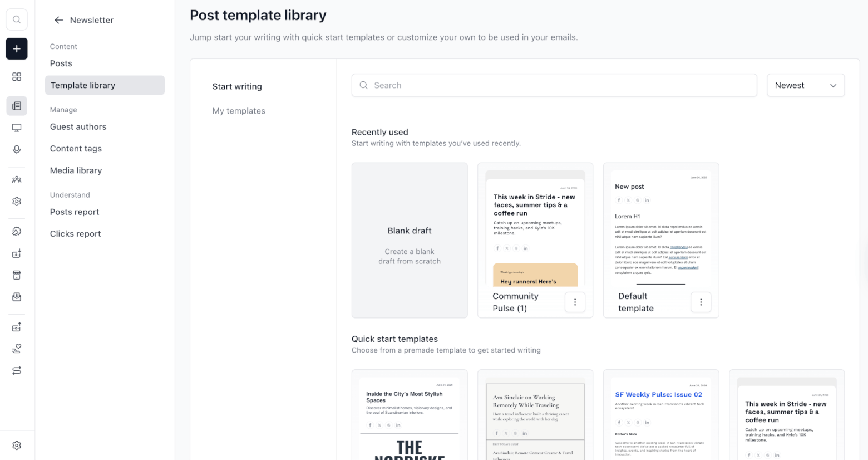This screenshot has height=460, width=868.
Task: Open Default template thumbnail preview
Action: click(661, 228)
